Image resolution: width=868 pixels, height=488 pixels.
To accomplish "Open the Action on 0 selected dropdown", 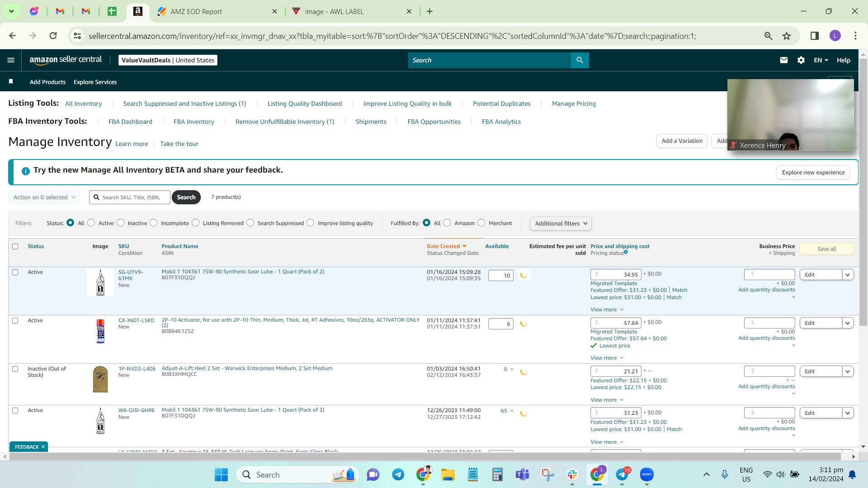I will [x=44, y=197].
